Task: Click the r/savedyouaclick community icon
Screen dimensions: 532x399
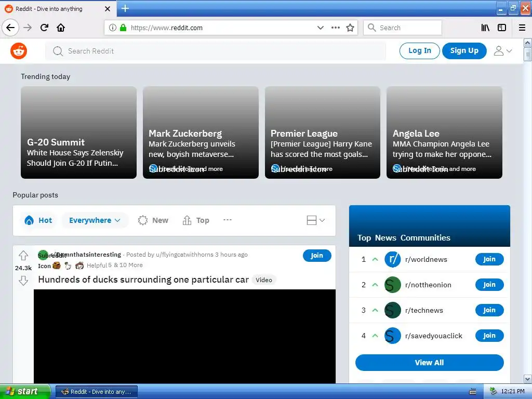Action: (x=393, y=336)
